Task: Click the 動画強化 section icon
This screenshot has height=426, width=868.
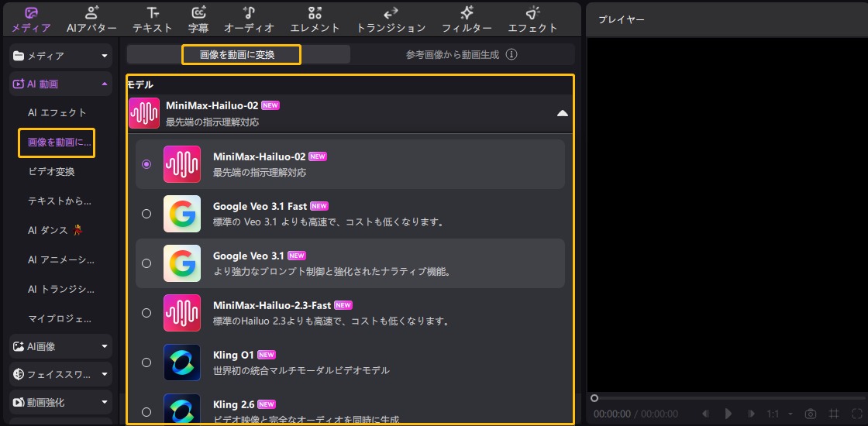Action: pos(19,402)
